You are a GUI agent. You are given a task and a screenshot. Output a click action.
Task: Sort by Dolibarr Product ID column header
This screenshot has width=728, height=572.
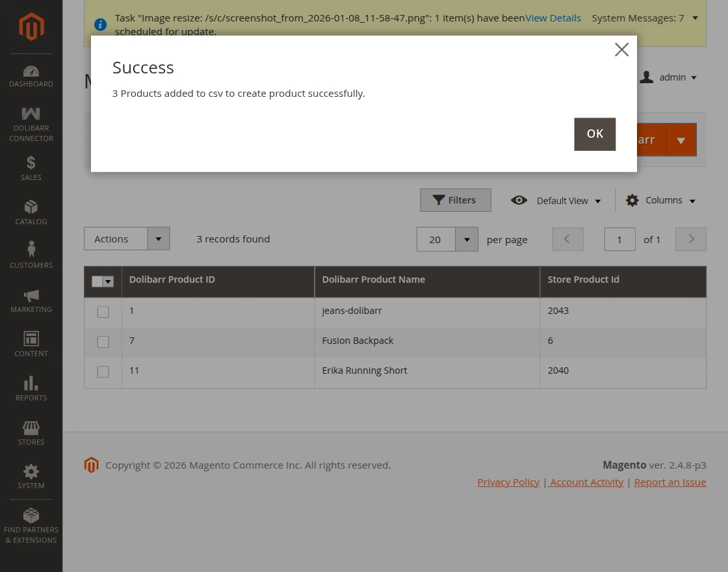click(x=218, y=281)
